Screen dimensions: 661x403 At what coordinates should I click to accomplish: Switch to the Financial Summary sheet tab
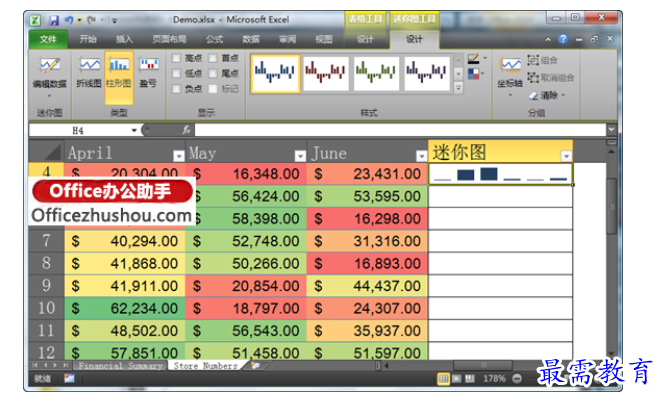(x=121, y=366)
